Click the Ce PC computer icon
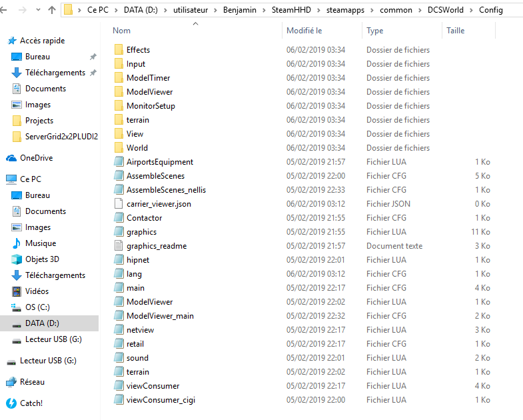523x420 pixels. [11, 179]
